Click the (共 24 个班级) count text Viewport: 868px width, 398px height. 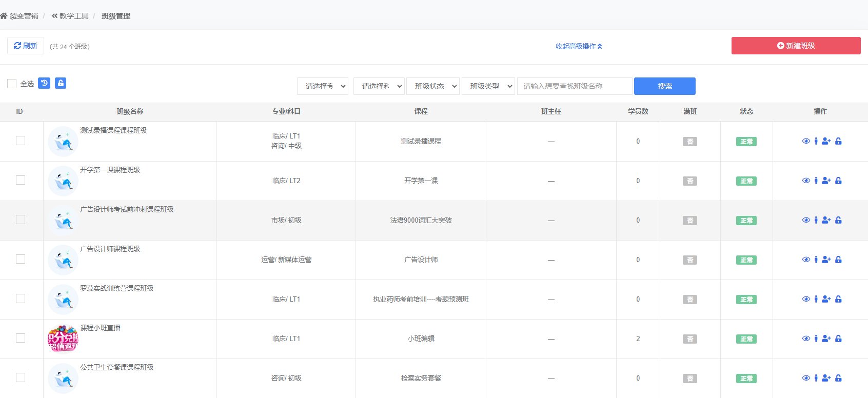click(70, 46)
